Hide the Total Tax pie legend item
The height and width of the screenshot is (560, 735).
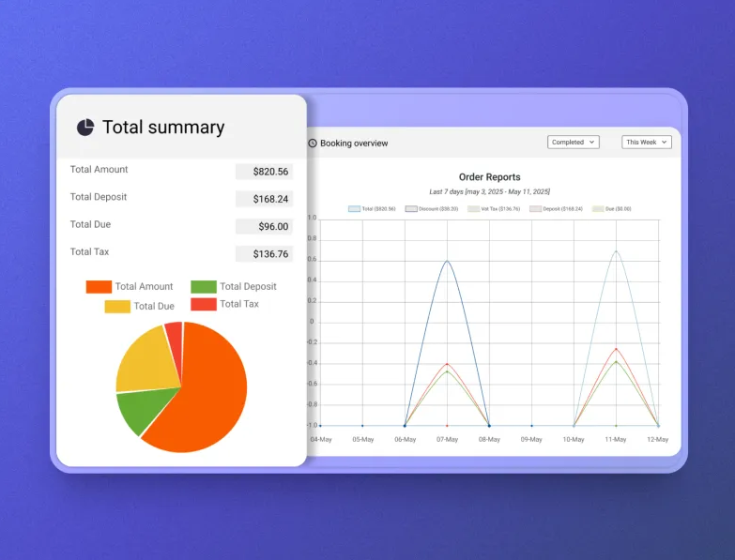(224, 304)
